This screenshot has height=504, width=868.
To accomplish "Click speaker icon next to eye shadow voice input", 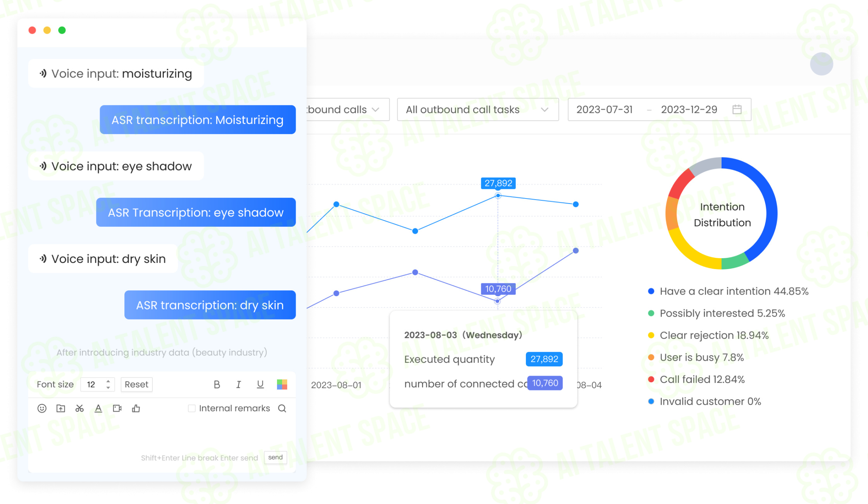I will [43, 166].
